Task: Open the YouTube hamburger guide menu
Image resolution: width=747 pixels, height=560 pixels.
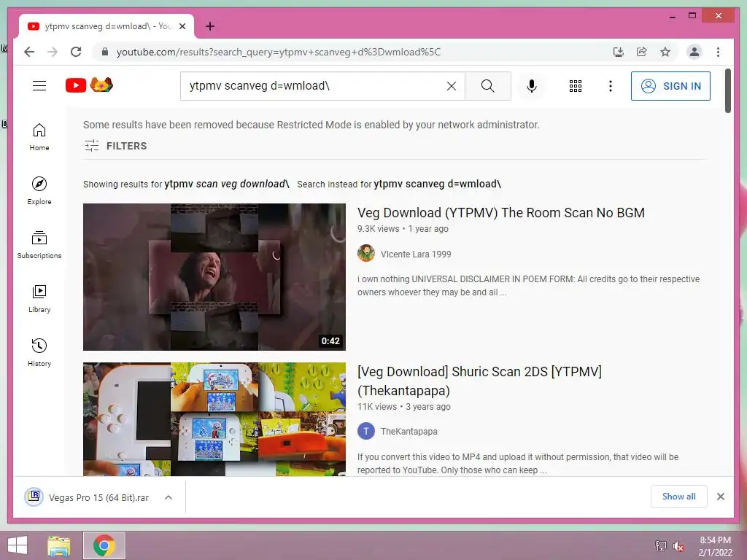Action: coord(39,86)
